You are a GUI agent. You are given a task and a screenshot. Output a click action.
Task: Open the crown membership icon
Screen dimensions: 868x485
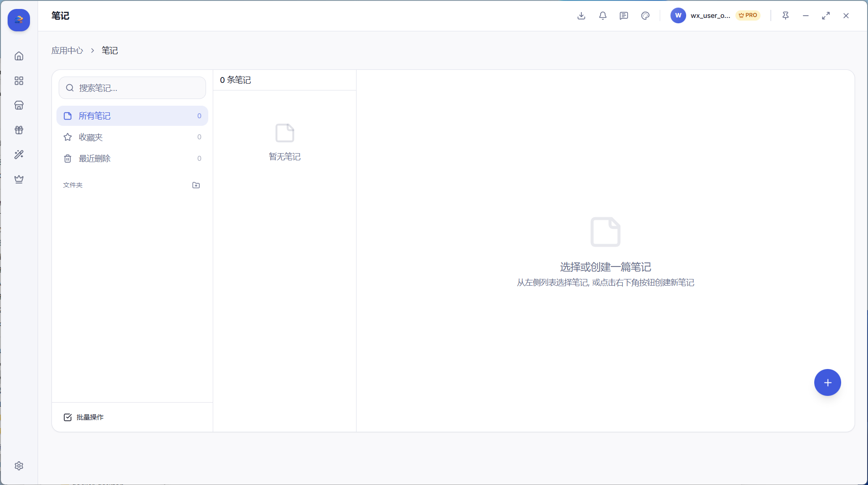19,179
